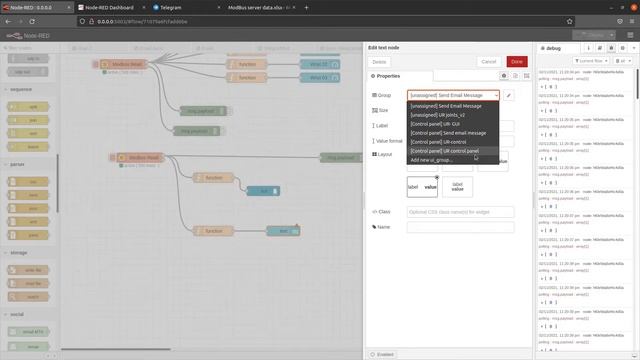Choose 'Add new ui_group...' option
Viewport: 640px width, 360px height.
(x=453, y=160)
